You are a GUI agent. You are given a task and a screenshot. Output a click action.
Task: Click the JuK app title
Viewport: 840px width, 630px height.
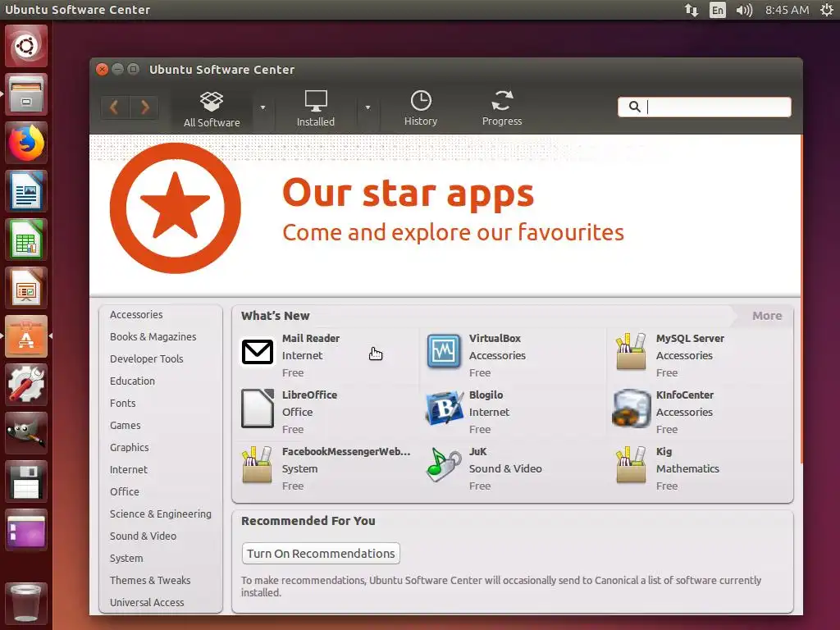click(x=478, y=452)
